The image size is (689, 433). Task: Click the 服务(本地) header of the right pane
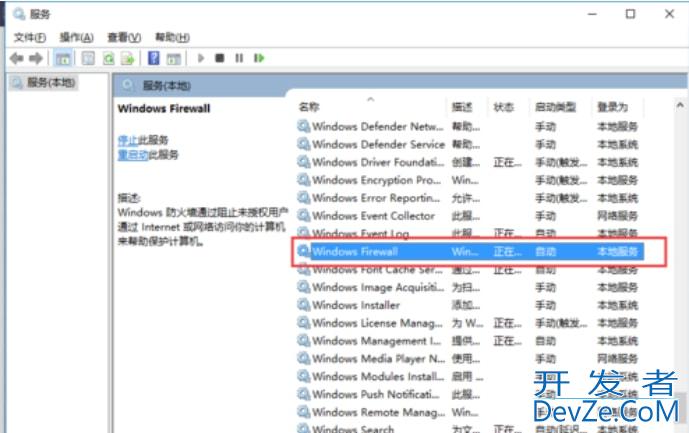pyautogui.click(x=167, y=85)
